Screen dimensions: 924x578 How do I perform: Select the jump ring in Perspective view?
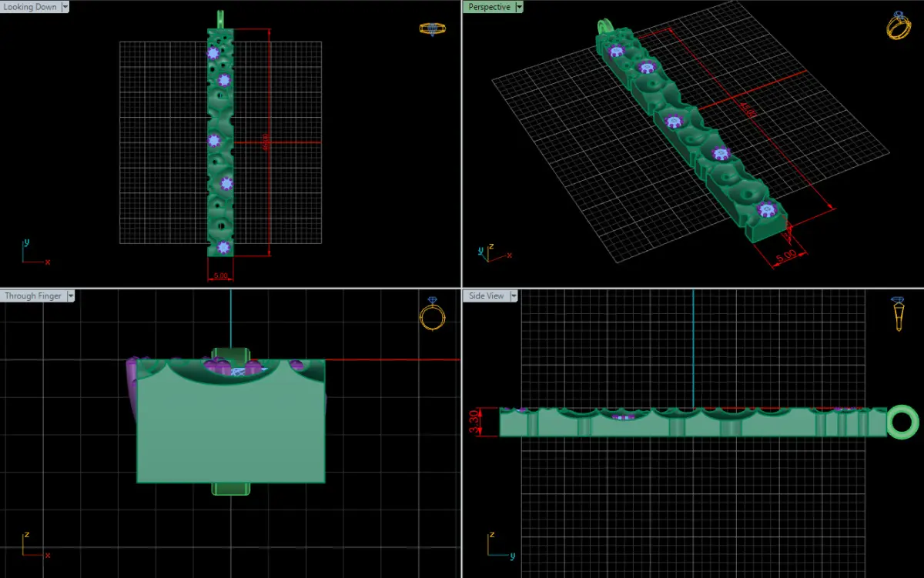click(604, 26)
